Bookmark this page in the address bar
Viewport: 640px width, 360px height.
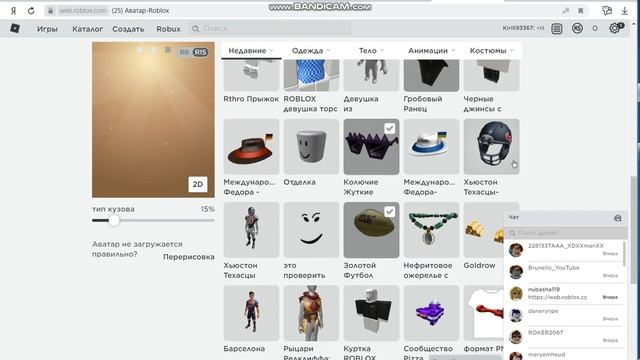pyautogui.click(x=580, y=11)
